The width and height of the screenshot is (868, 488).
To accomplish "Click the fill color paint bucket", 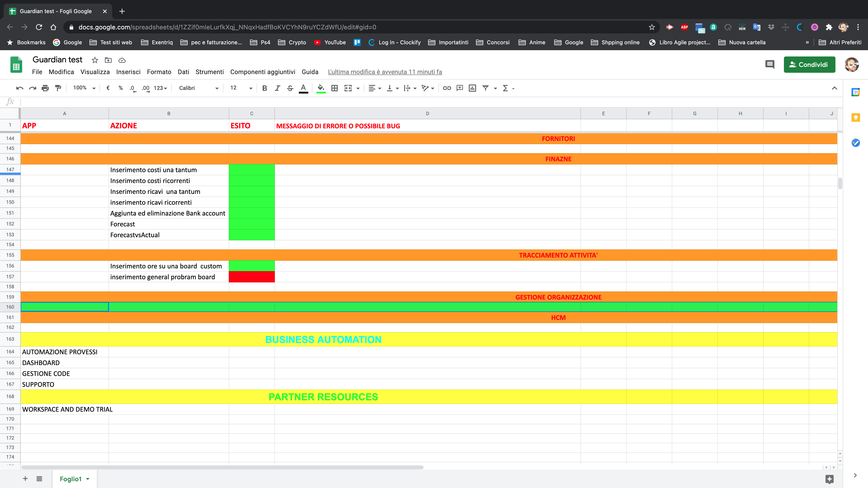I will point(321,88).
